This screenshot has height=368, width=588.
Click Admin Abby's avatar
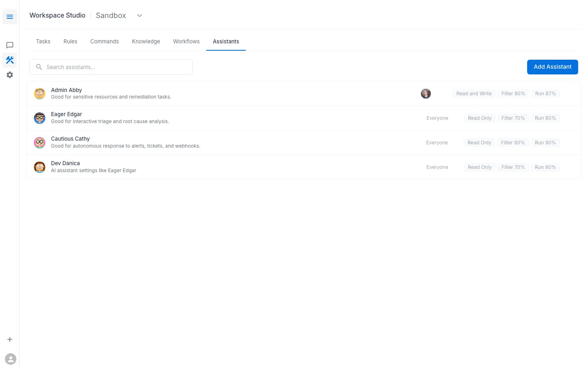pyautogui.click(x=39, y=93)
